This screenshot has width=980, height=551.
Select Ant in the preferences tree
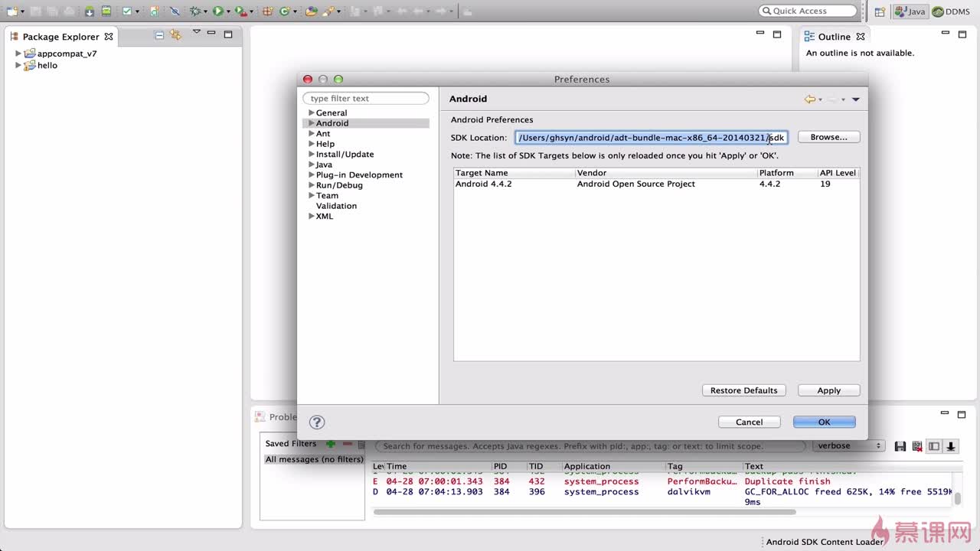coord(323,133)
